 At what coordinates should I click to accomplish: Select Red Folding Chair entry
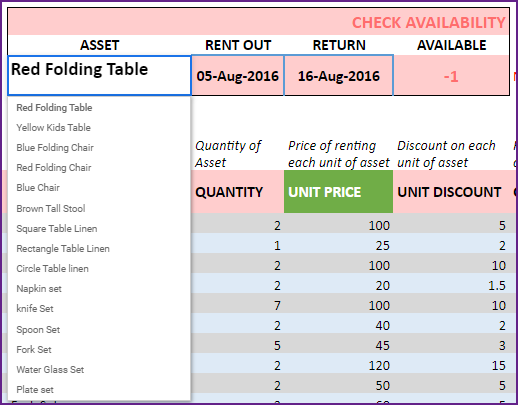(x=99, y=168)
